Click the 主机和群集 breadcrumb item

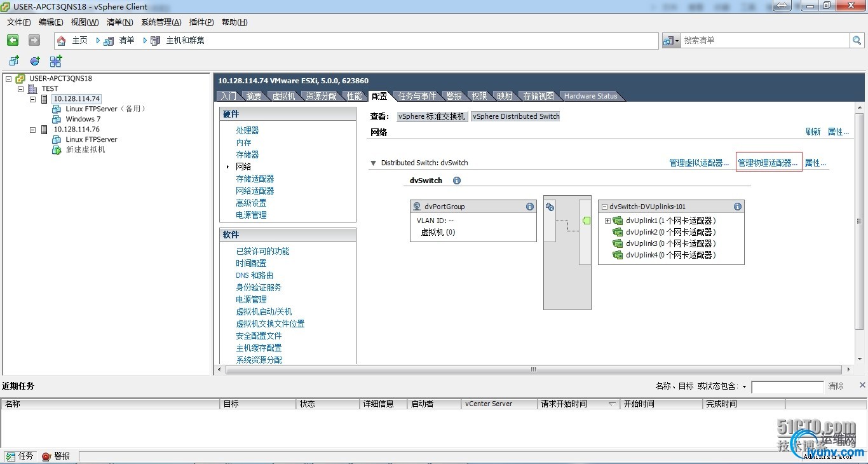pyautogui.click(x=186, y=41)
